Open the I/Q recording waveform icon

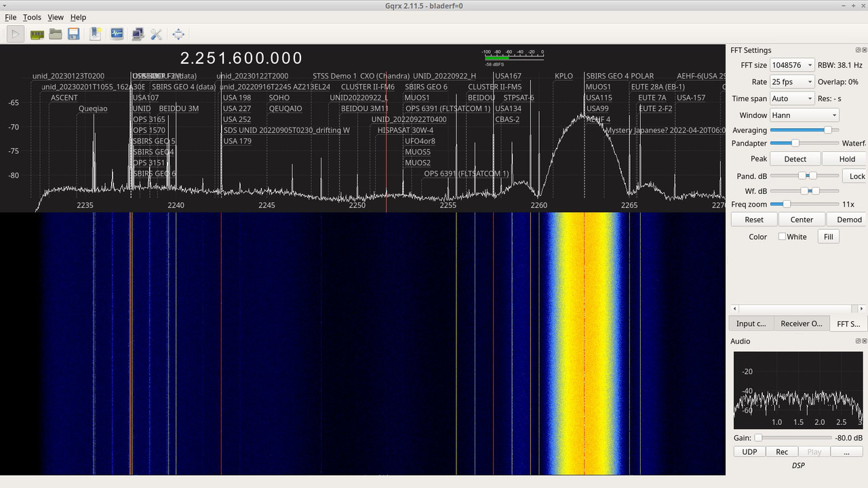[x=117, y=34]
